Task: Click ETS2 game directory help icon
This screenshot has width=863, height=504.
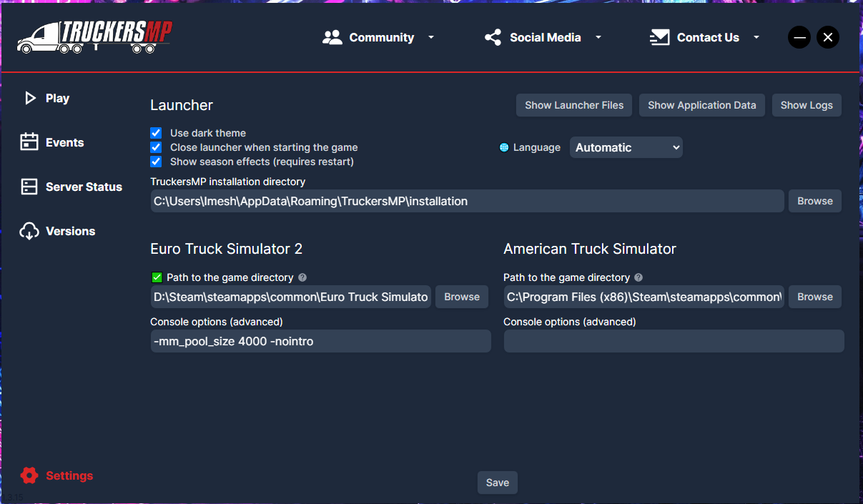Action: tap(302, 277)
